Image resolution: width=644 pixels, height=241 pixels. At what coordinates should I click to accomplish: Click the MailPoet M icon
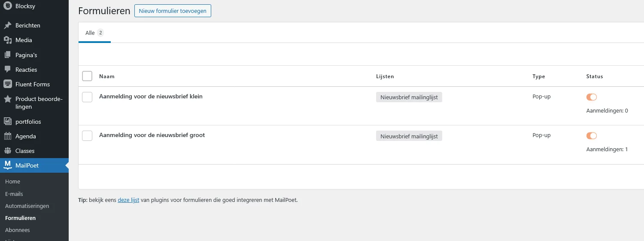(x=7, y=165)
